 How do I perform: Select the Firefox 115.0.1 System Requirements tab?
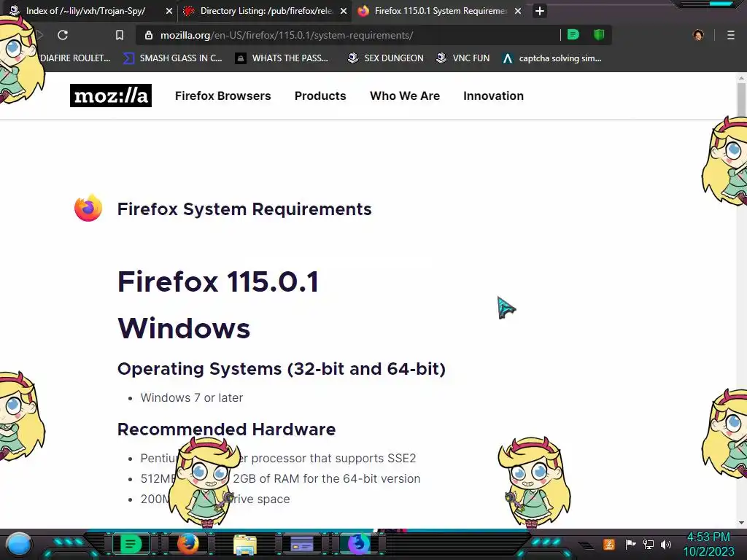click(438, 11)
